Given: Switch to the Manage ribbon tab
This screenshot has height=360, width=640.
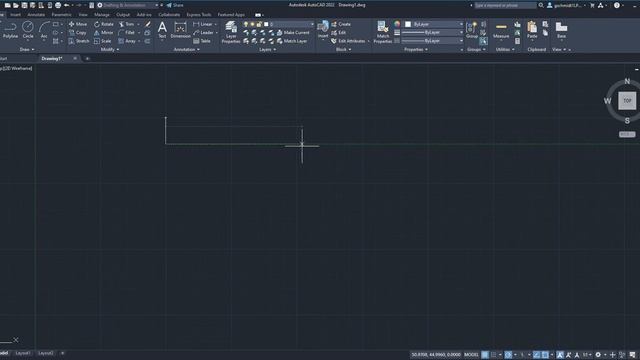Looking at the screenshot, I should pos(102,15).
